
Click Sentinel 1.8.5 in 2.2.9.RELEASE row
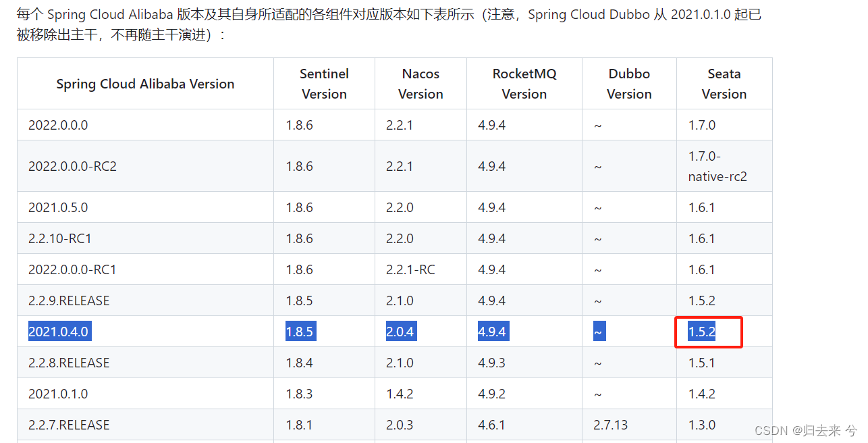(300, 301)
